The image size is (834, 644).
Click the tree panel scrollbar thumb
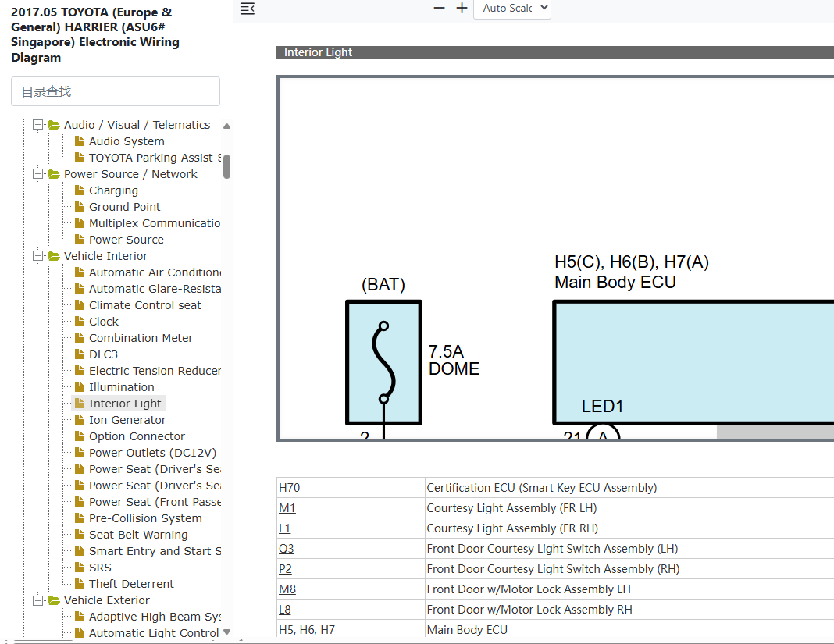pyautogui.click(x=227, y=166)
